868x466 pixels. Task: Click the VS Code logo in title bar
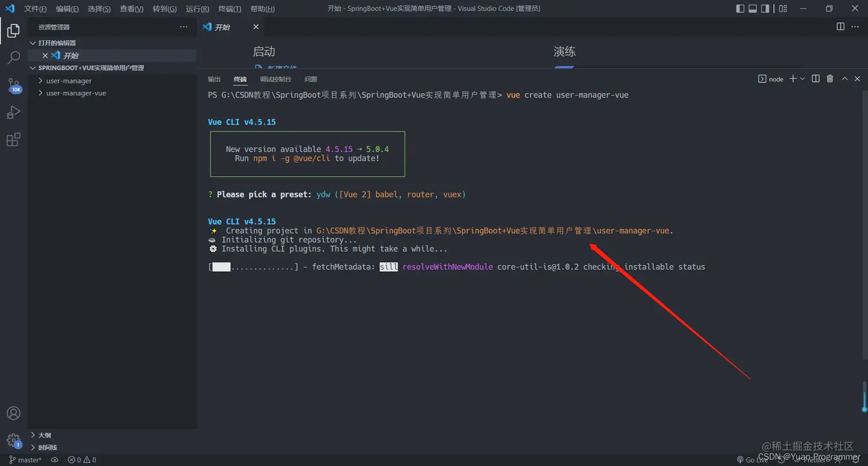(10, 9)
